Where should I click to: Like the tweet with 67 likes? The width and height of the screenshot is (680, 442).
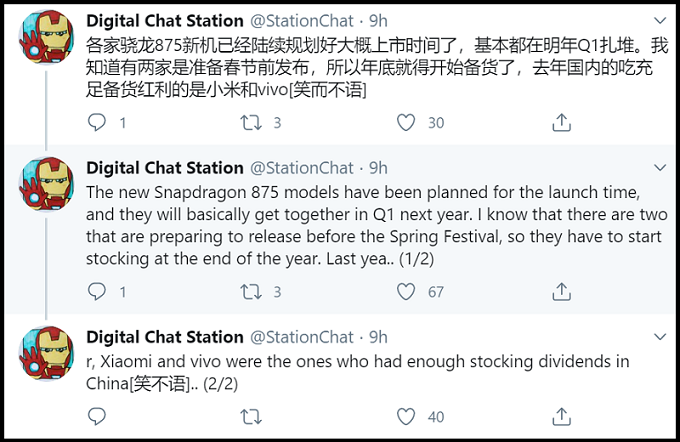point(406,291)
